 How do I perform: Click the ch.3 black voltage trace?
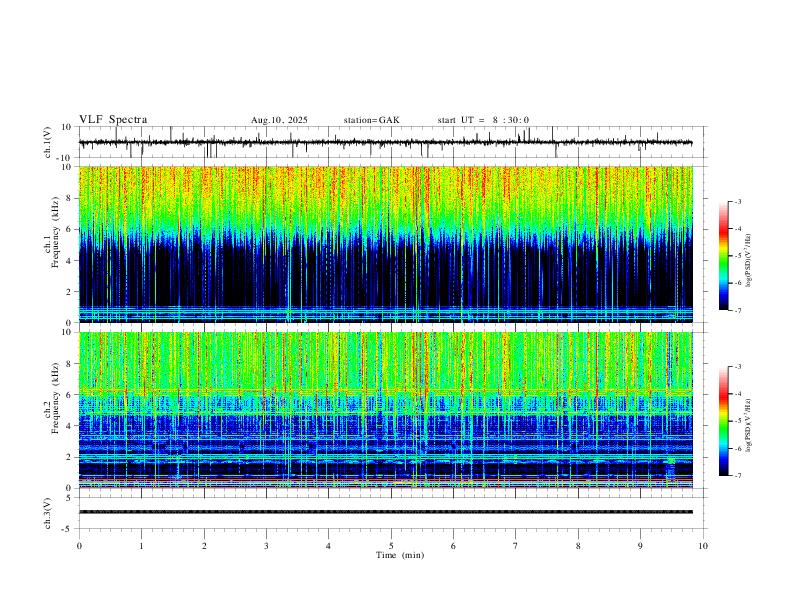(x=386, y=512)
